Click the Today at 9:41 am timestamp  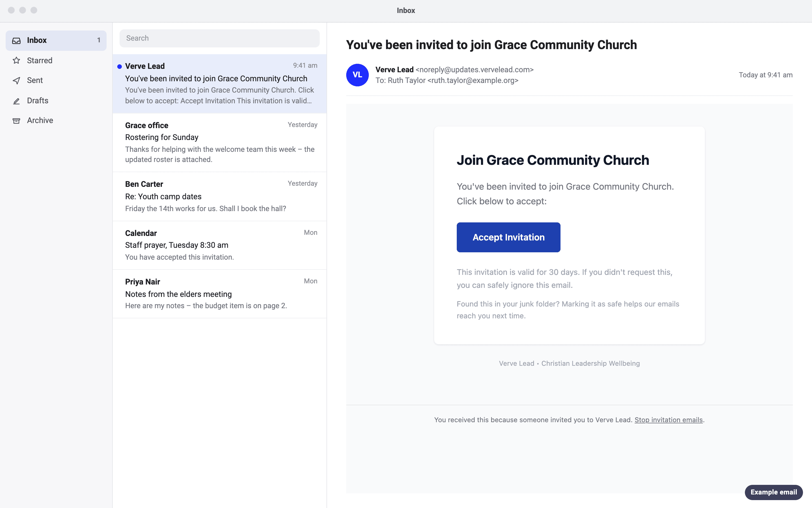765,75
